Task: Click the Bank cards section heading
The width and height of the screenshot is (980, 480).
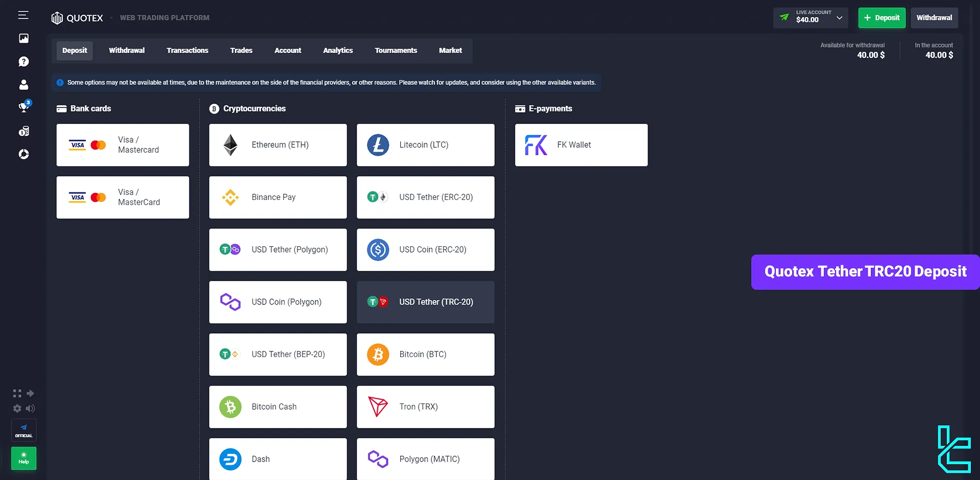Action: click(84, 109)
